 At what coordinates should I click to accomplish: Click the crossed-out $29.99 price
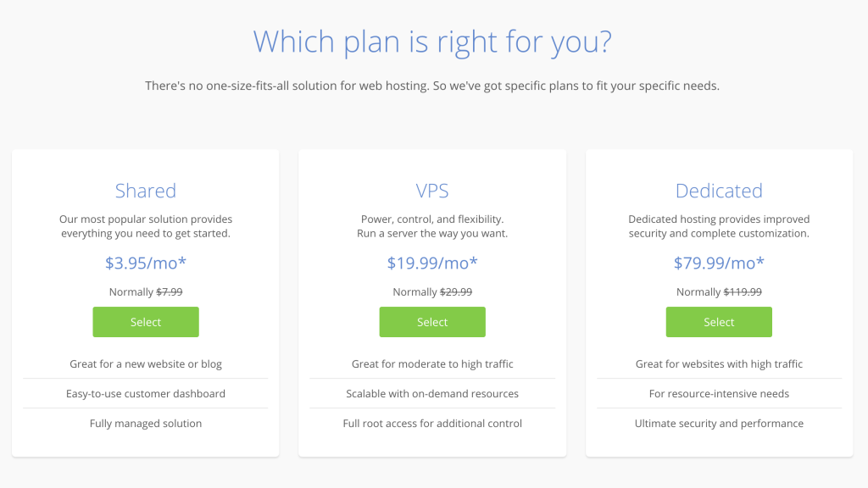coord(456,292)
